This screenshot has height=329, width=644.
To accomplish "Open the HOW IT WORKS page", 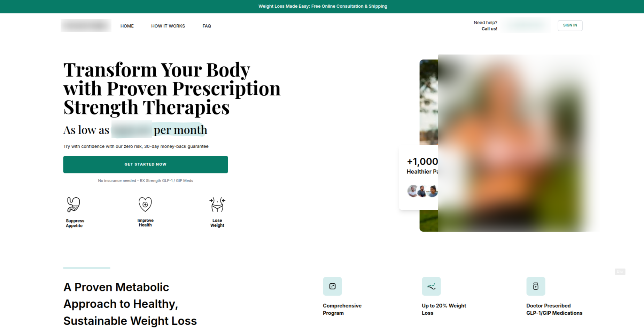I will point(168,26).
